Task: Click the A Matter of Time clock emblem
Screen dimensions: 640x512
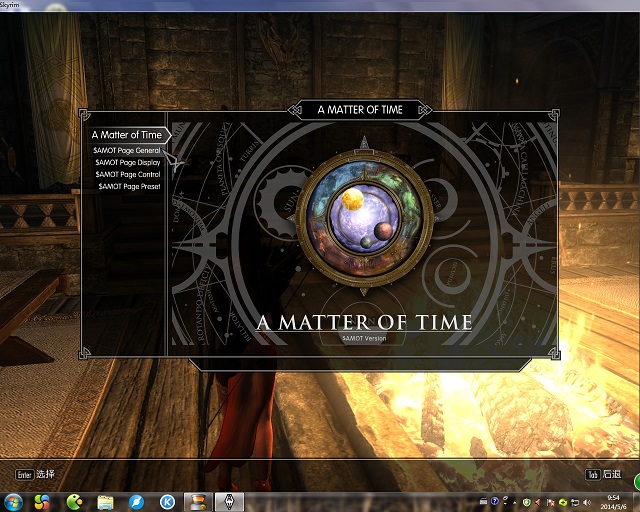Action: tap(364, 219)
